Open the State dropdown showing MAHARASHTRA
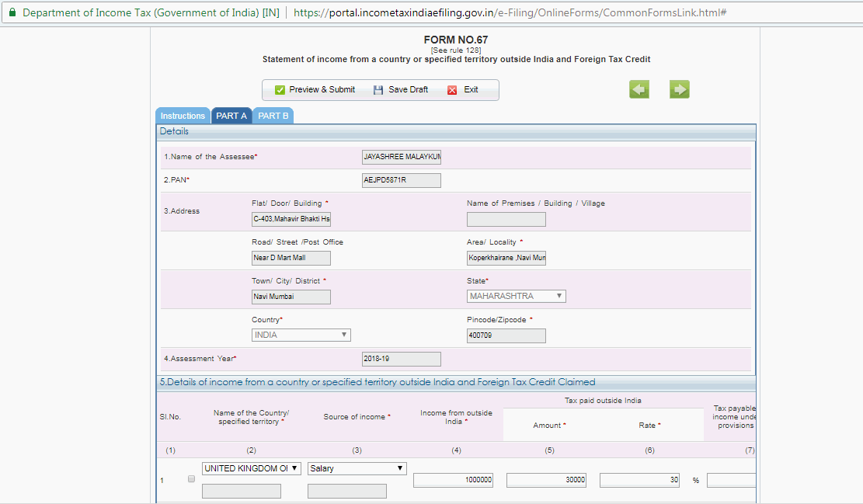 (516, 297)
